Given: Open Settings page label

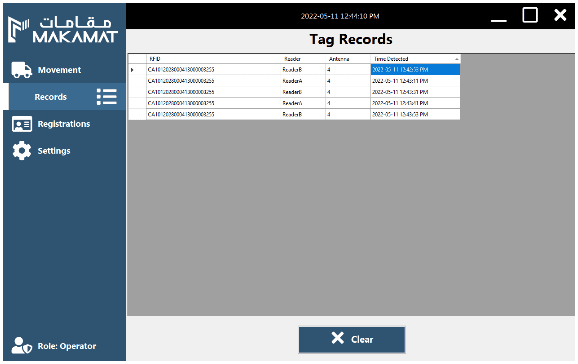Looking at the screenshot, I should (x=54, y=151).
